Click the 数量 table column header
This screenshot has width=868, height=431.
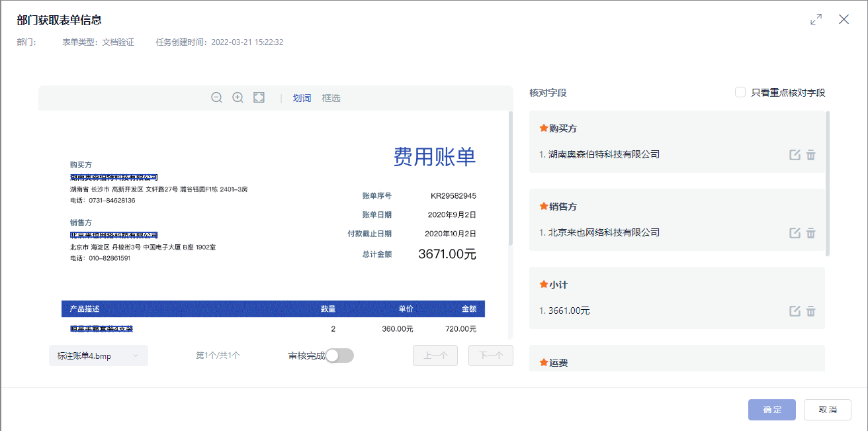(328, 309)
